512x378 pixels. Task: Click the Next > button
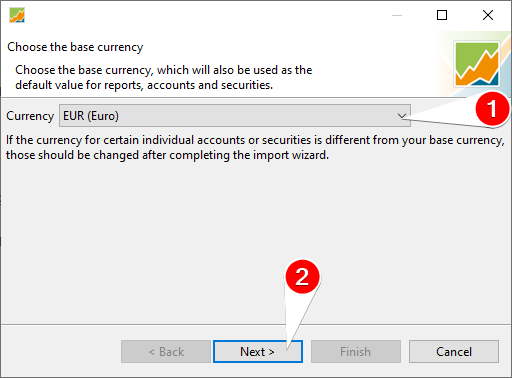point(258,351)
